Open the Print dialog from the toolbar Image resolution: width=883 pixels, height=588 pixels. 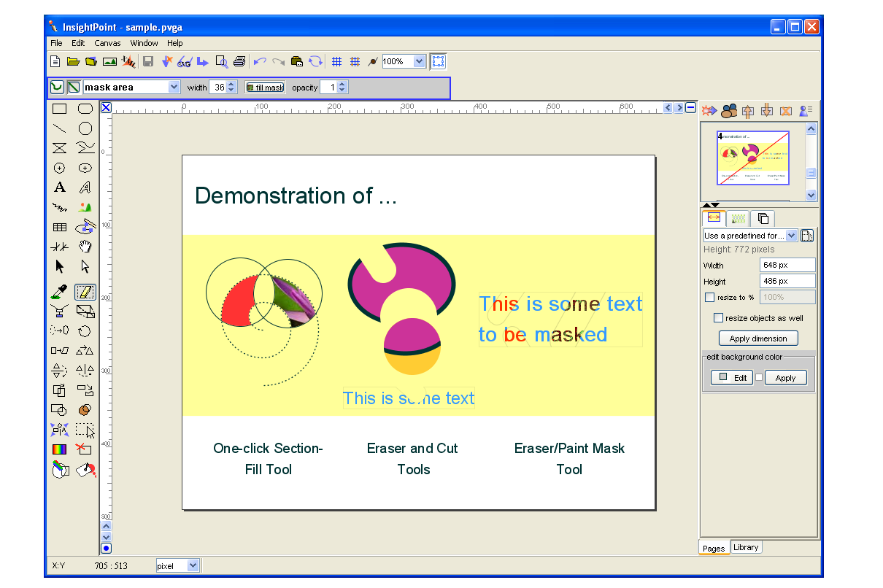pyautogui.click(x=240, y=61)
